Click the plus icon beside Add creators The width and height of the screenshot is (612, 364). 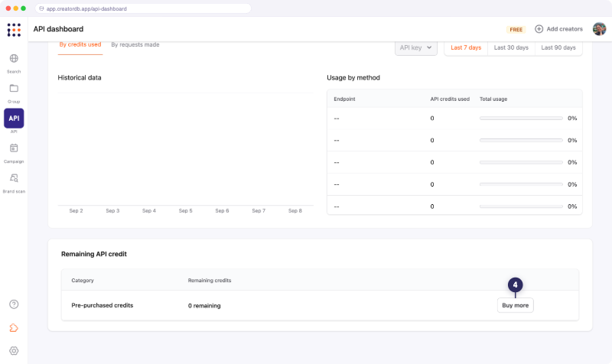point(539,29)
